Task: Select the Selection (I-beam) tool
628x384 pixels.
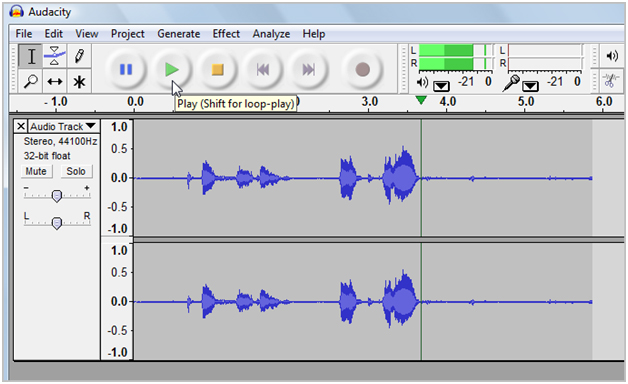Action: pos(31,56)
